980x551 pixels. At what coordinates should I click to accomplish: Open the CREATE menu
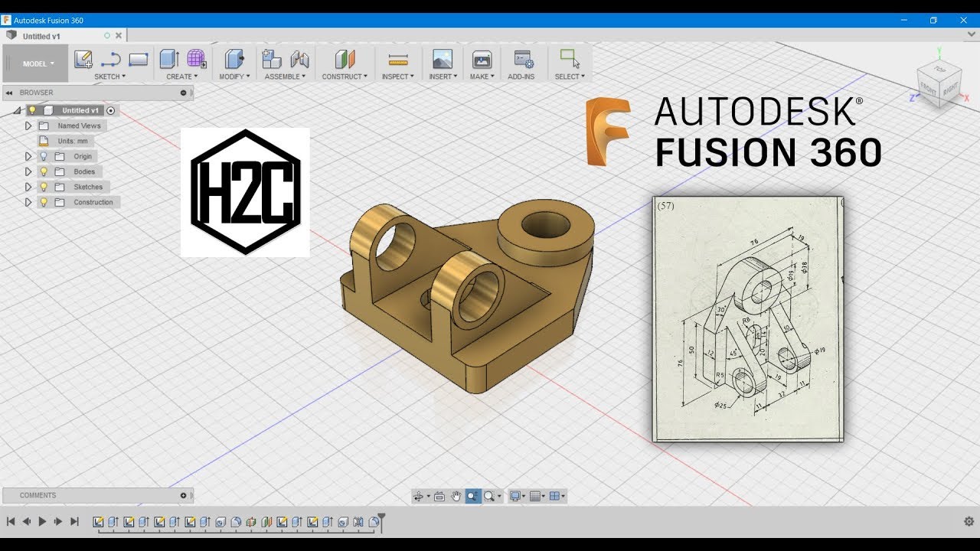(182, 77)
